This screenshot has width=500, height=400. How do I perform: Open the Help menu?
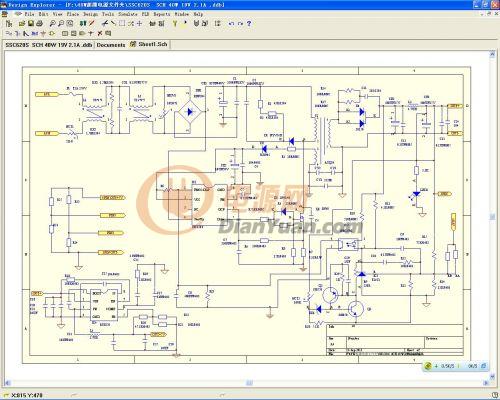[x=198, y=14]
